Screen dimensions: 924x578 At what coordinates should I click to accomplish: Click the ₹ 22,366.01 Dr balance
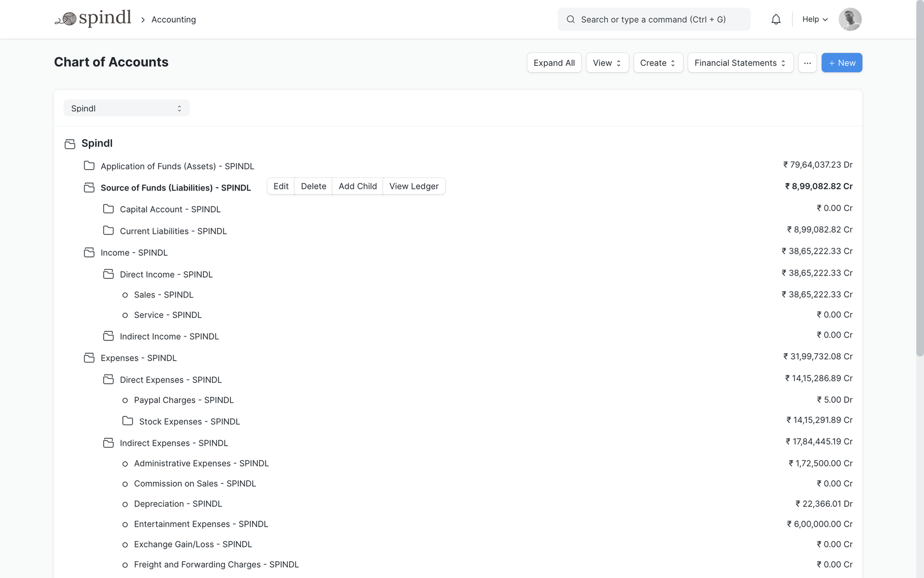click(x=824, y=504)
